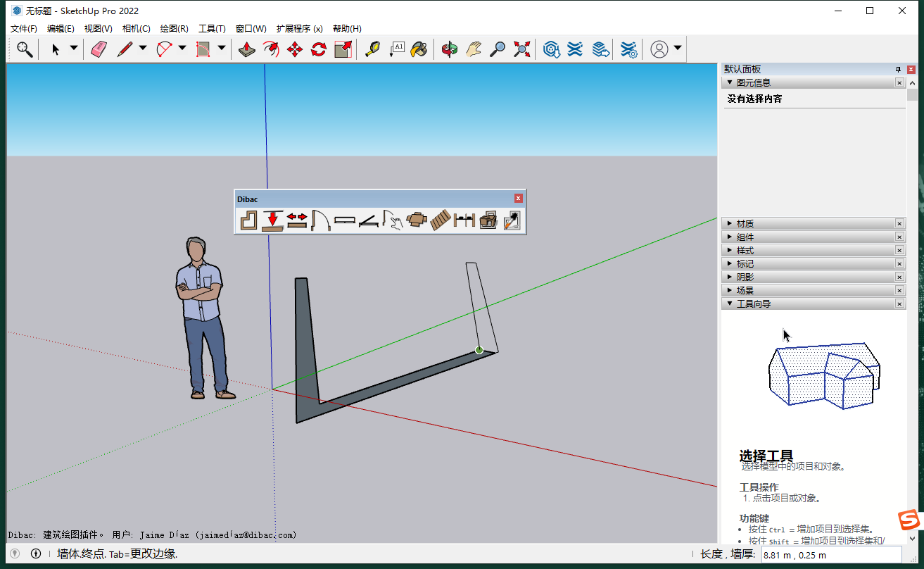Select the Orbit camera tool

[x=449, y=49]
